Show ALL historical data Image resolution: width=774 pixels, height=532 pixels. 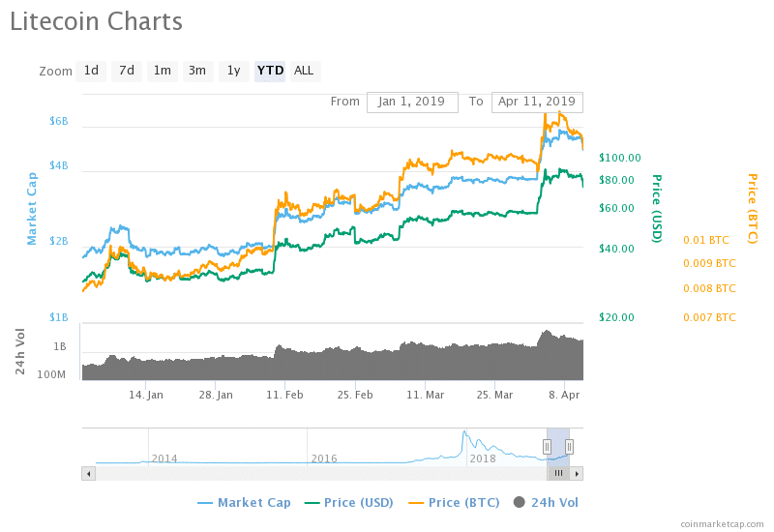click(305, 71)
